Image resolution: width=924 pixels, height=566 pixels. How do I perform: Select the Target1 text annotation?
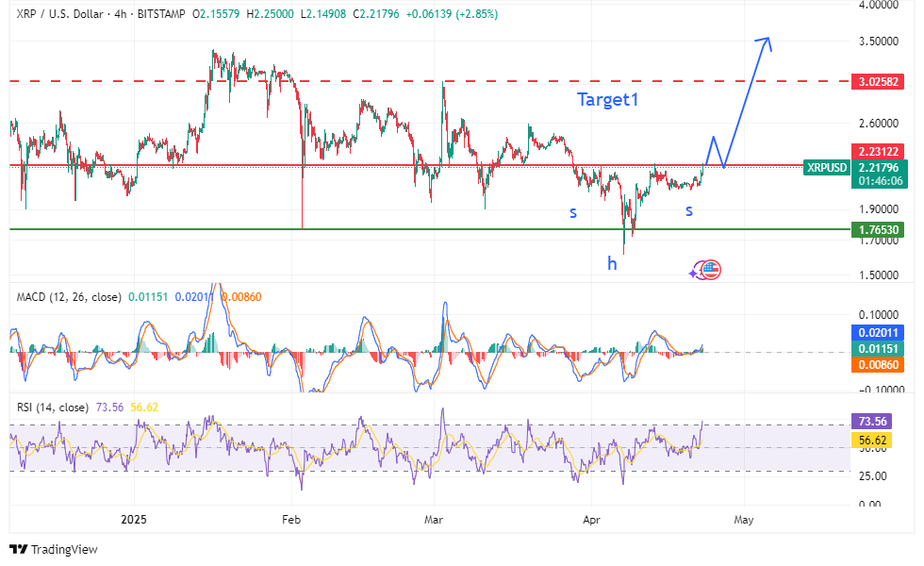click(607, 99)
